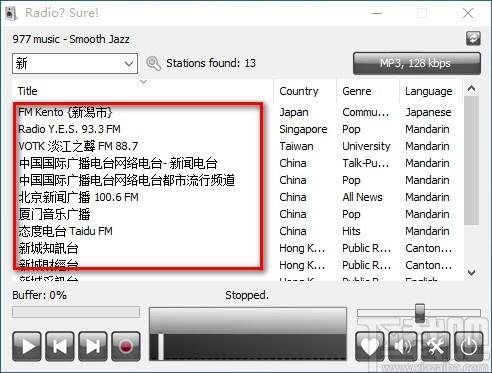Click the Hits genre cell
This screenshot has height=373, width=492.
(x=351, y=231)
